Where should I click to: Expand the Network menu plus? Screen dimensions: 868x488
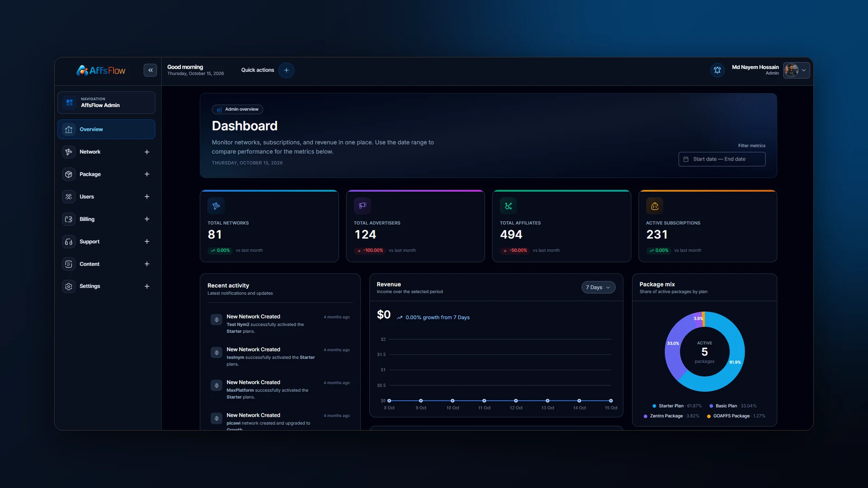coord(147,152)
